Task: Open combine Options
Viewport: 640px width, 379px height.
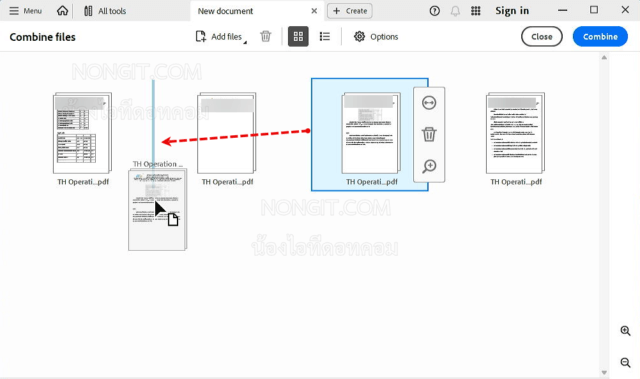Action: point(376,37)
